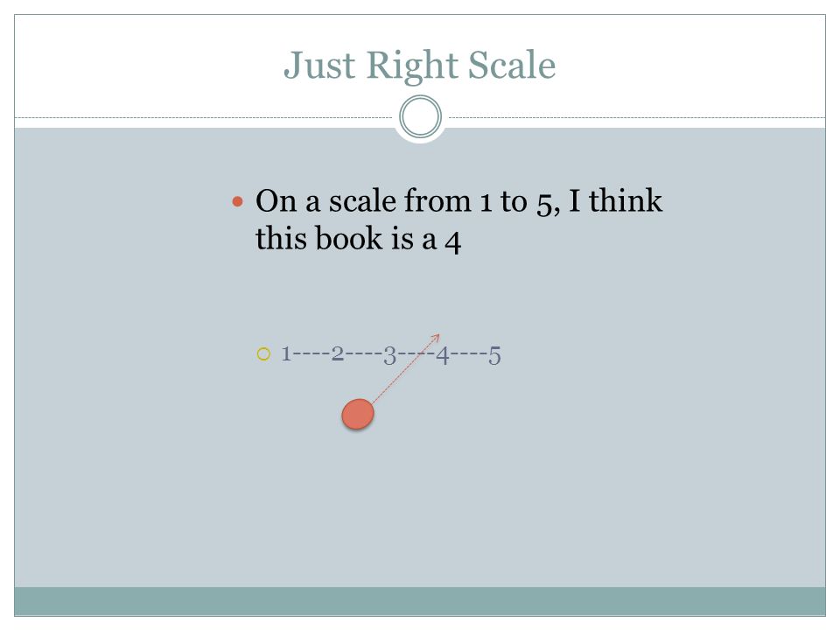Click the hollow yellow bullet before scale
Image resolution: width=840 pixels, height=630 pixels.
(263, 354)
